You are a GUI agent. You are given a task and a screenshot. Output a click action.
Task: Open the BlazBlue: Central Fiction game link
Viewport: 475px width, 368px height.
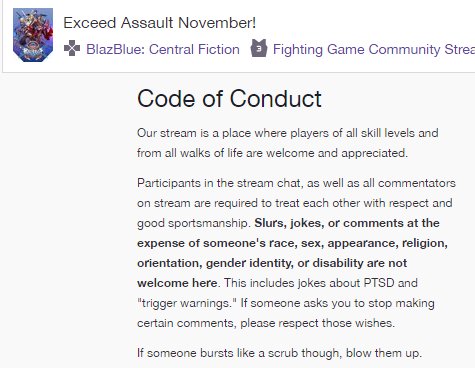[x=163, y=49]
